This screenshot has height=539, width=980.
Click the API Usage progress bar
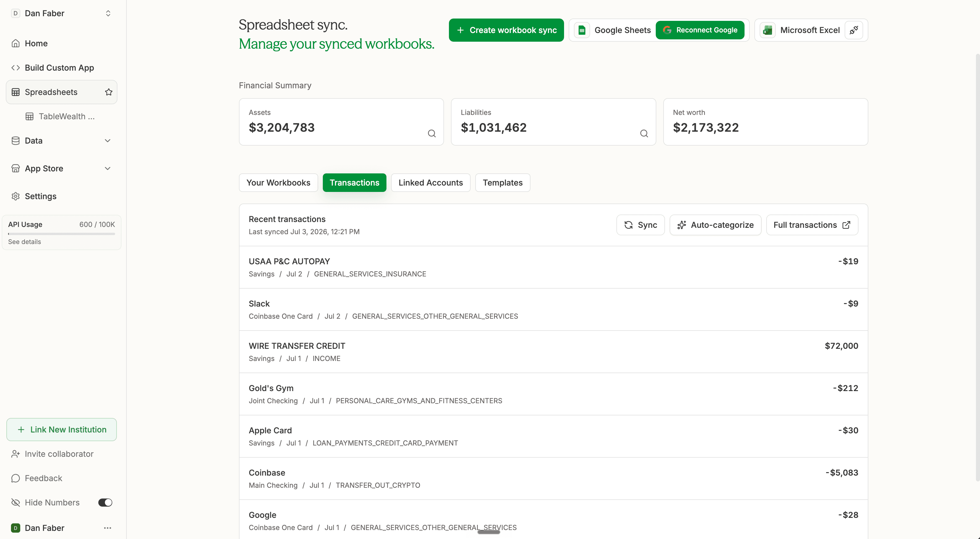point(61,234)
